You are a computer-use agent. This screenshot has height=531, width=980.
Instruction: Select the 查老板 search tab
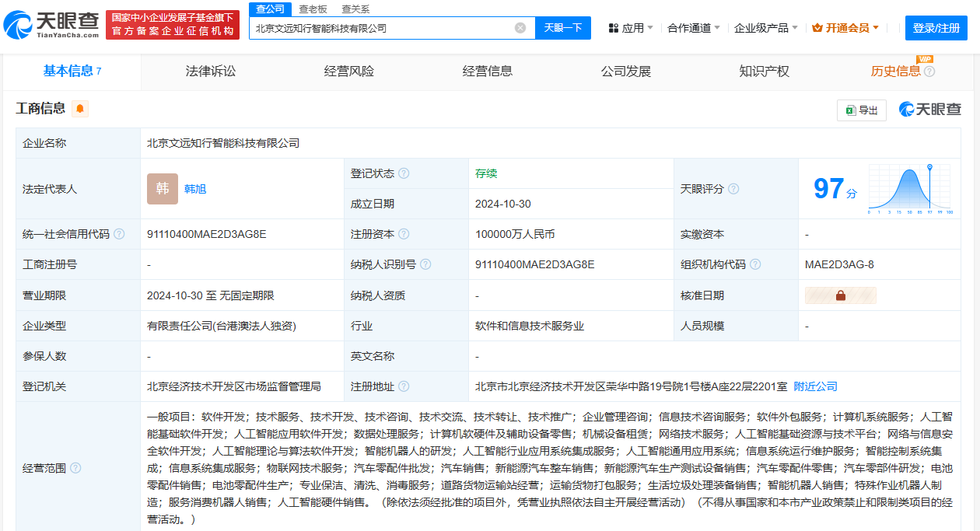313,9
